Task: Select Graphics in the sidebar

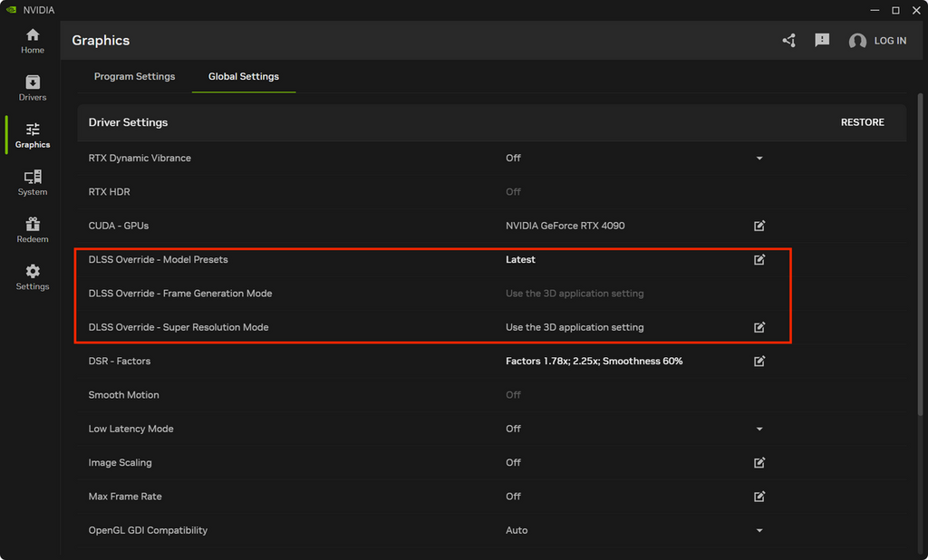Action: (33, 136)
